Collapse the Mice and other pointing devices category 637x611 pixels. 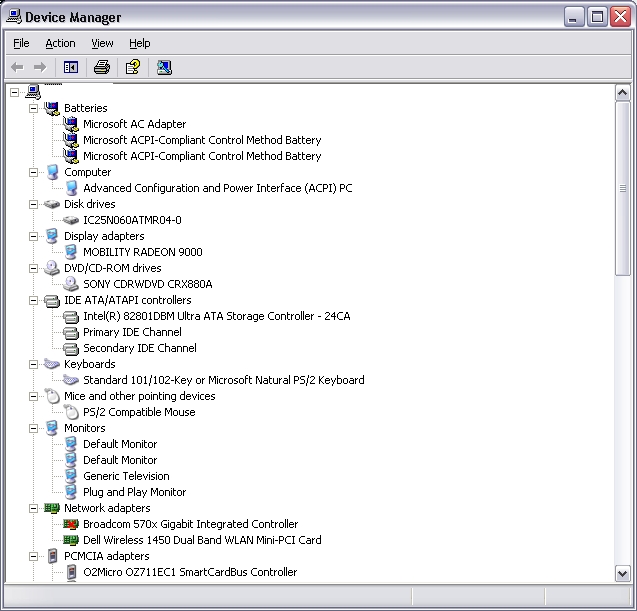33,396
